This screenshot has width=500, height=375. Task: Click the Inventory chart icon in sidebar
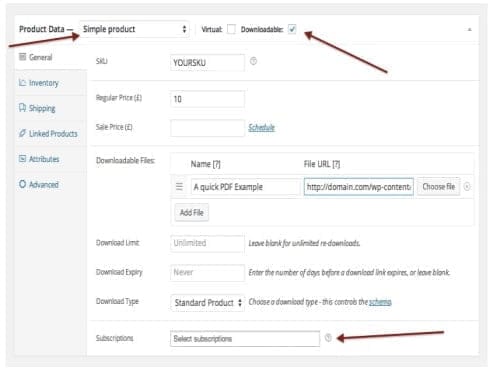22,82
